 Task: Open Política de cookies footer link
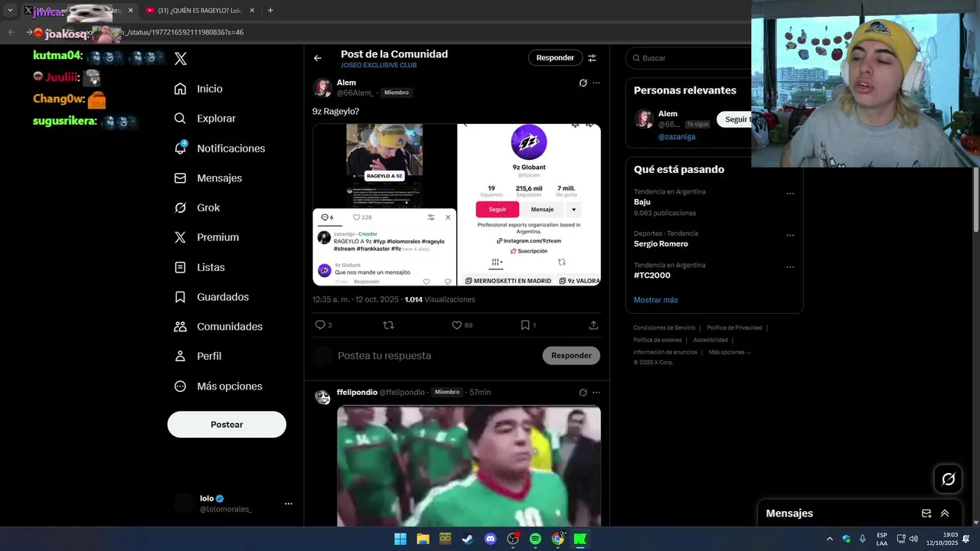(x=657, y=340)
